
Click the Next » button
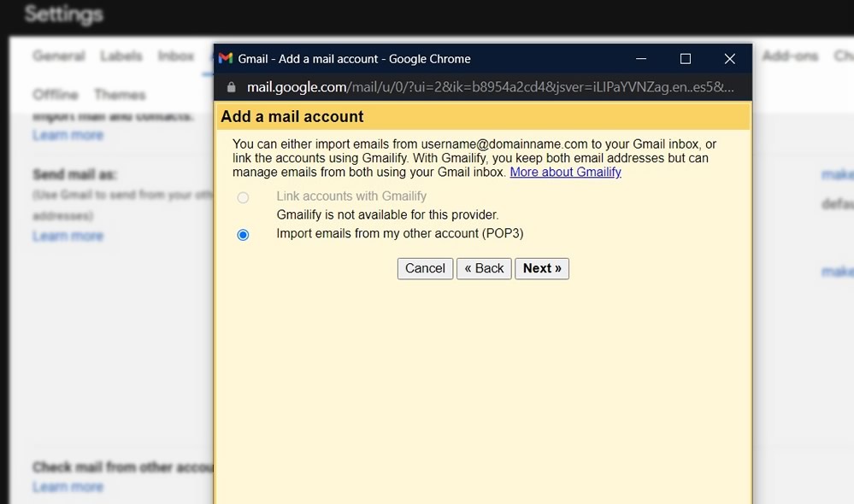click(542, 268)
